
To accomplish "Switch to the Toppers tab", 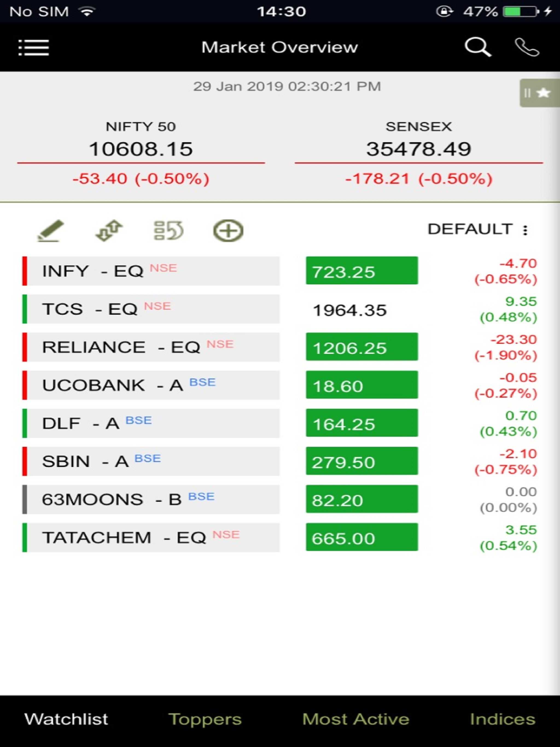I will click(x=205, y=719).
